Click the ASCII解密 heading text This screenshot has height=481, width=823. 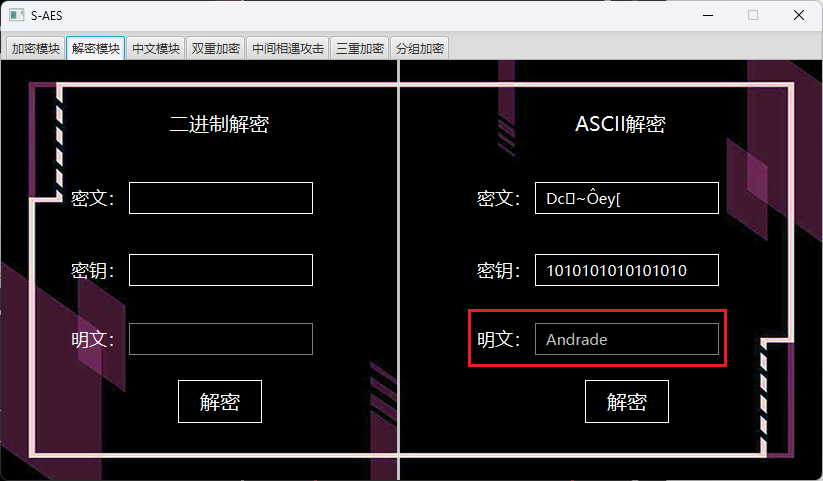coord(620,124)
